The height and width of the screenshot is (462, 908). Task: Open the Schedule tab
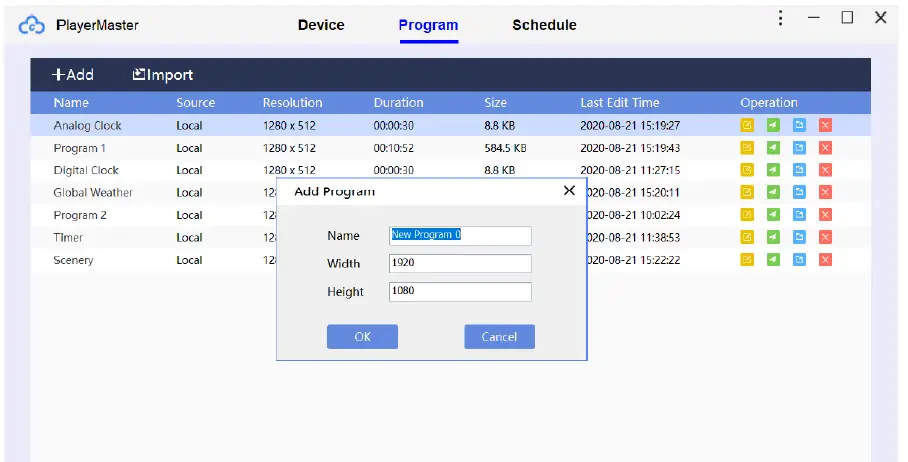pyautogui.click(x=544, y=25)
